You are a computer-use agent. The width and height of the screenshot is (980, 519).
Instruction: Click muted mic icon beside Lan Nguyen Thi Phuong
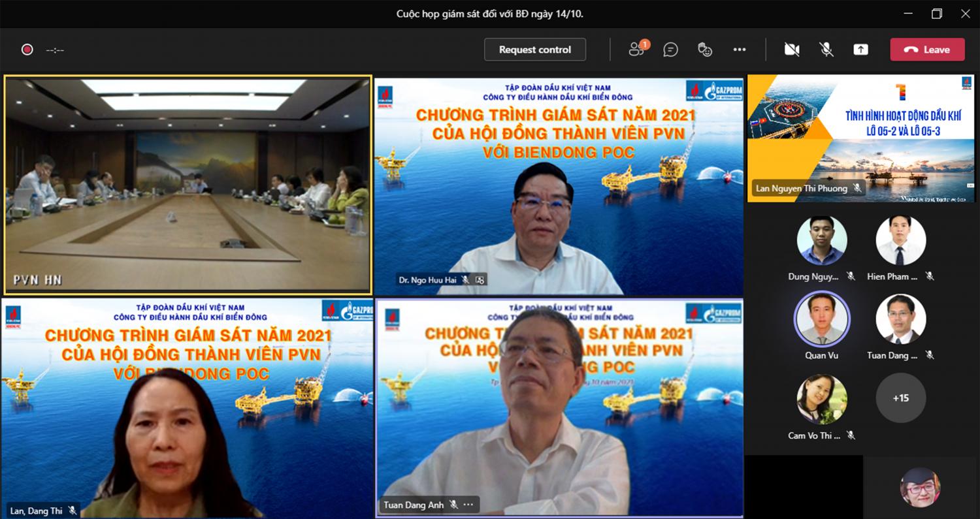pos(857,188)
